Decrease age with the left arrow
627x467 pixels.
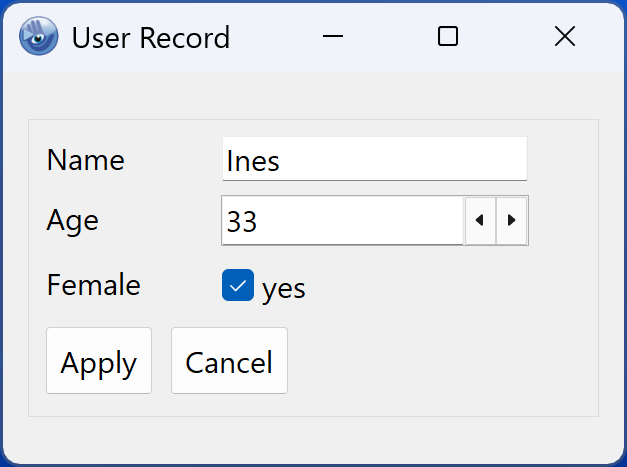pos(480,220)
